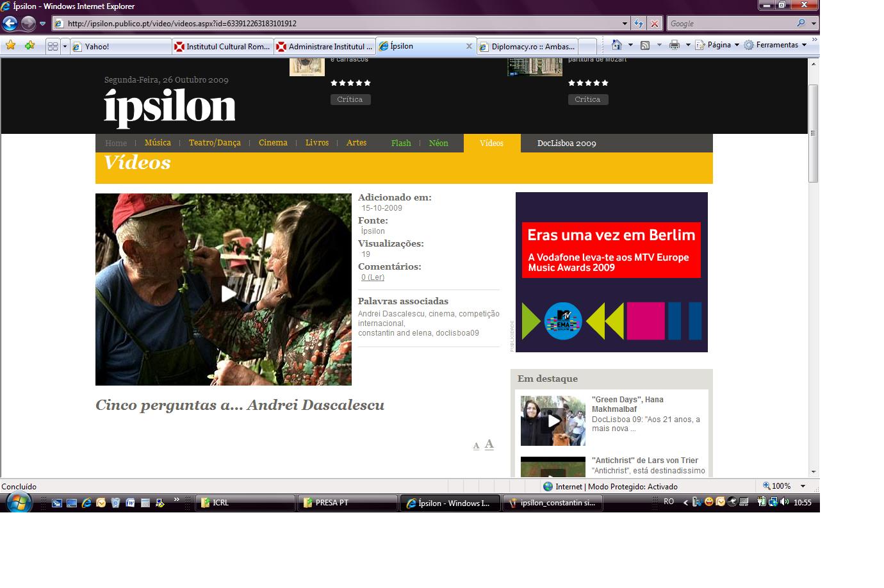The height and width of the screenshot is (588, 884).
Task: Open the Página menu
Action: [x=717, y=45]
